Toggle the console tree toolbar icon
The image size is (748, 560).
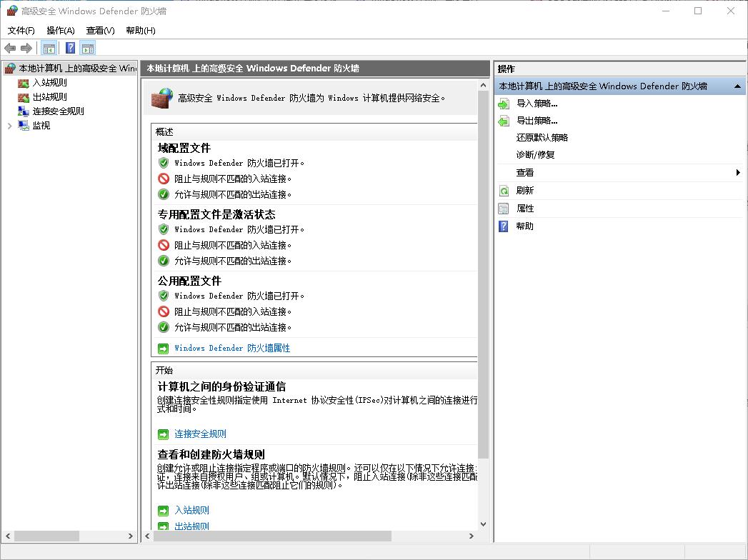tap(48, 48)
